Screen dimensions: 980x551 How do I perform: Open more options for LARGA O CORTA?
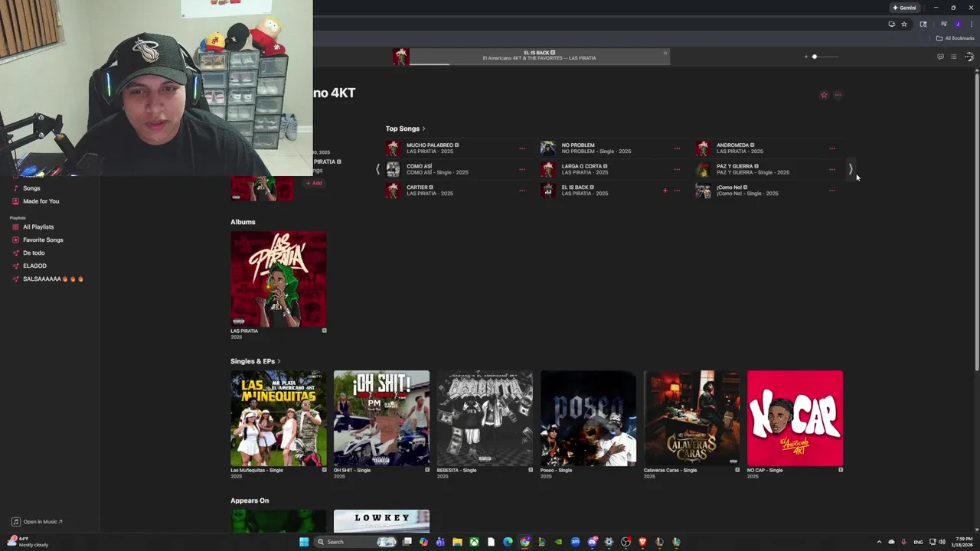[677, 169]
